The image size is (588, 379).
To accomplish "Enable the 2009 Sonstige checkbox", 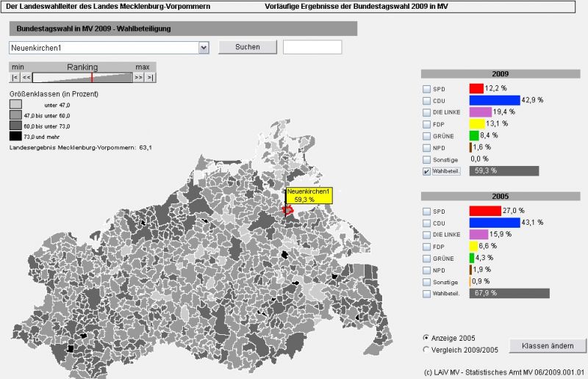I will tap(426, 159).
